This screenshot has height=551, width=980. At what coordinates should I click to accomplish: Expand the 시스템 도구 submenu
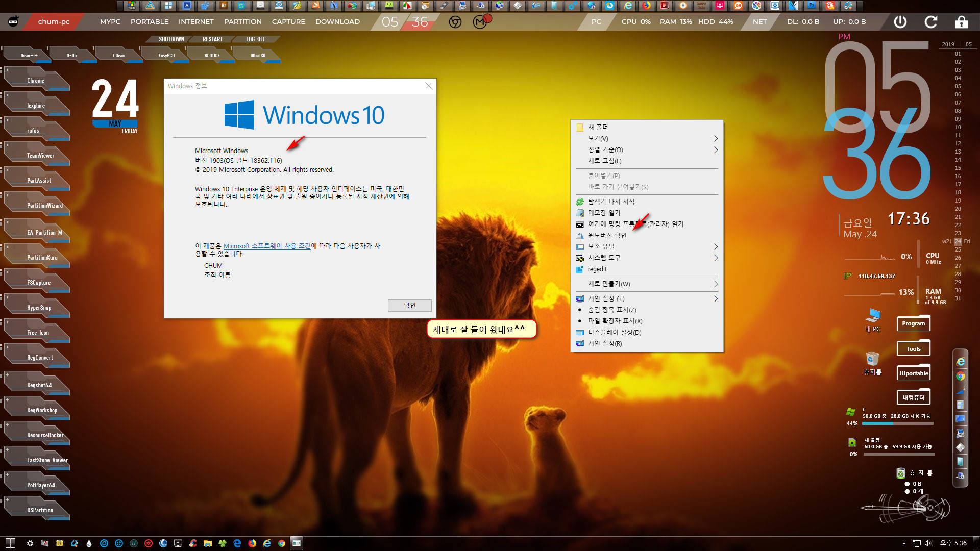(647, 258)
